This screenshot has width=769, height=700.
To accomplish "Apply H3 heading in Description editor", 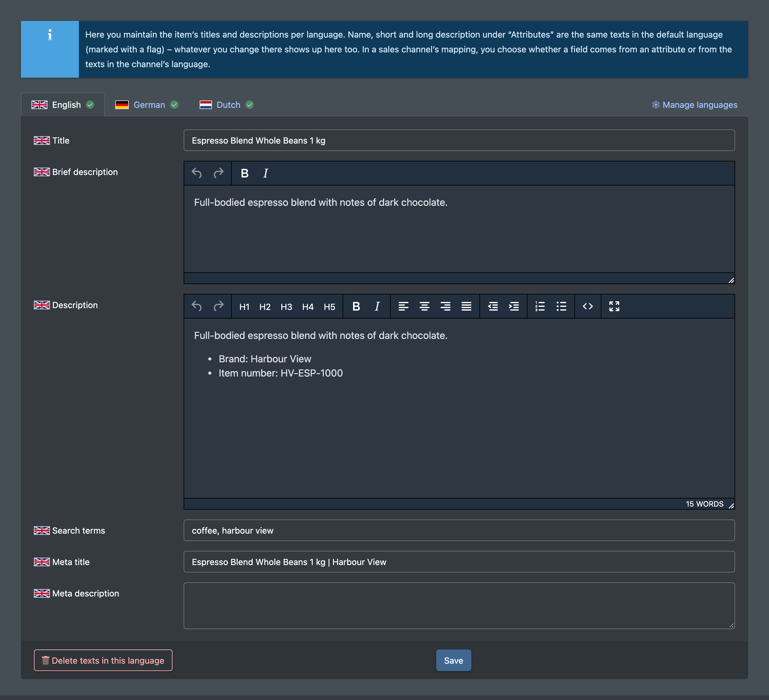I will click(x=286, y=307).
